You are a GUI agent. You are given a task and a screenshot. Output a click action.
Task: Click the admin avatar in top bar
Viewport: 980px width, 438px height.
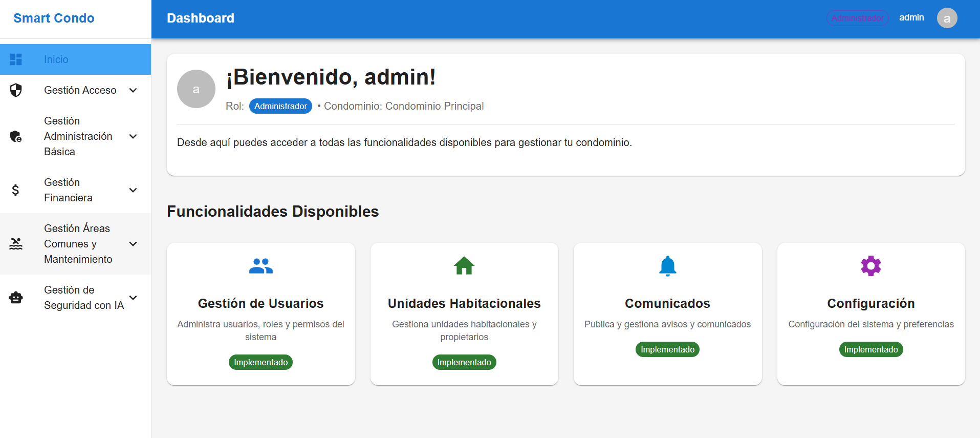pos(947,18)
